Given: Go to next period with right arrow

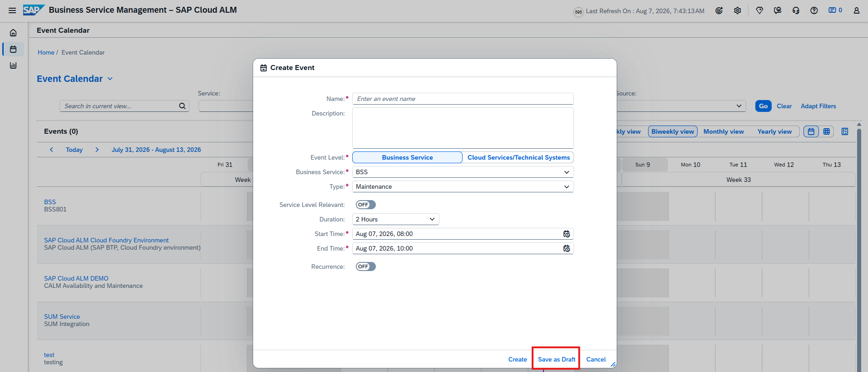Looking at the screenshot, I should pyautogui.click(x=97, y=150).
